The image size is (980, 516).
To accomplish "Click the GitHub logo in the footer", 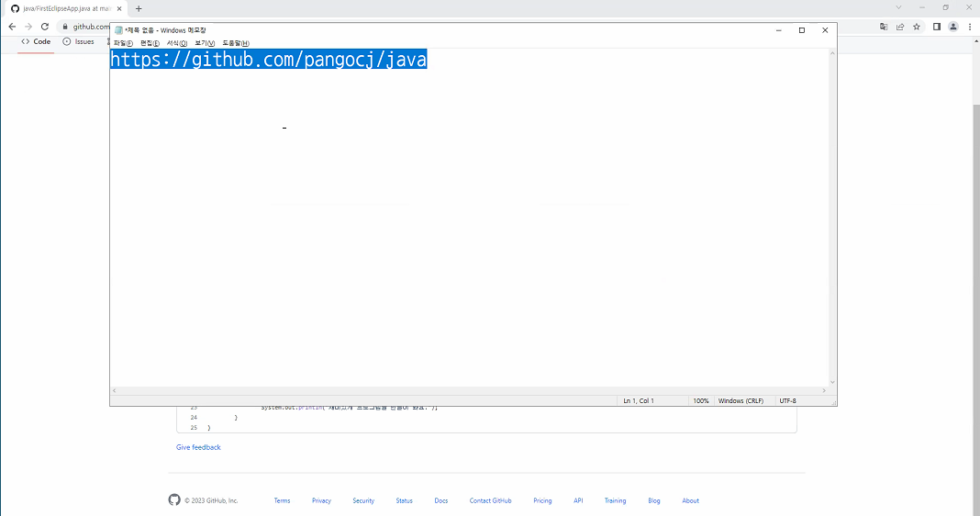I will [x=174, y=499].
